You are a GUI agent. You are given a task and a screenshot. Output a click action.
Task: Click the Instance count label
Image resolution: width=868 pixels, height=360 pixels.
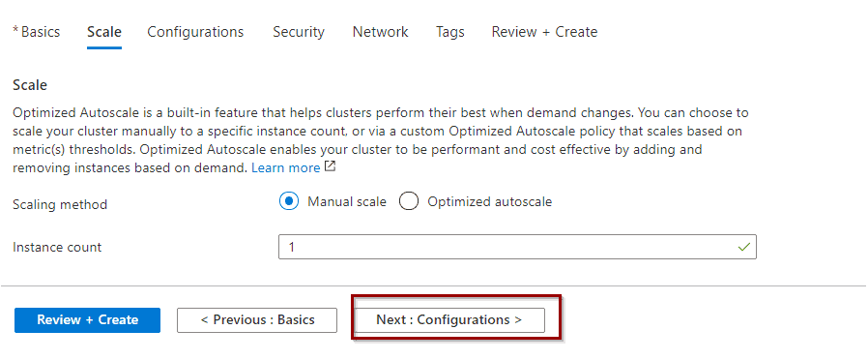[x=57, y=247]
